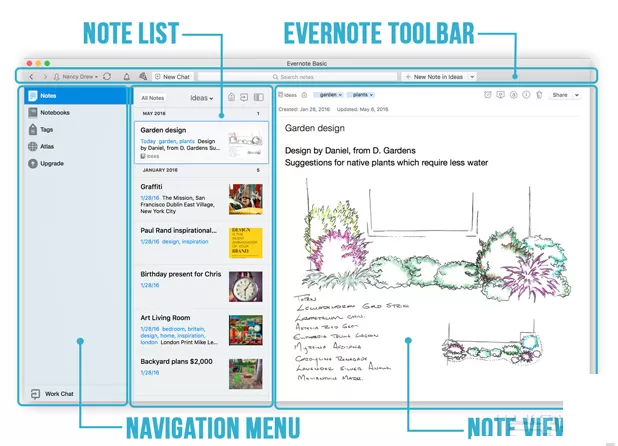Click the present note icon
The image size is (618, 446).
point(501,95)
